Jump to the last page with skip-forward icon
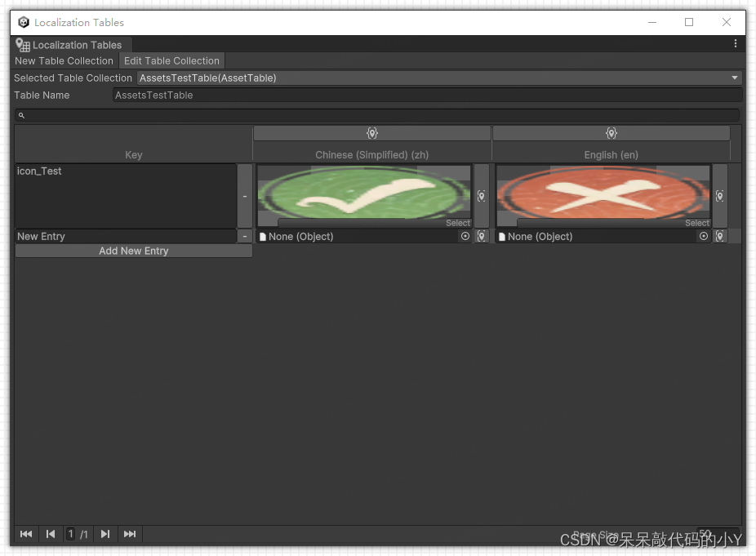This screenshot has width=756, height=556. point(129,533)
